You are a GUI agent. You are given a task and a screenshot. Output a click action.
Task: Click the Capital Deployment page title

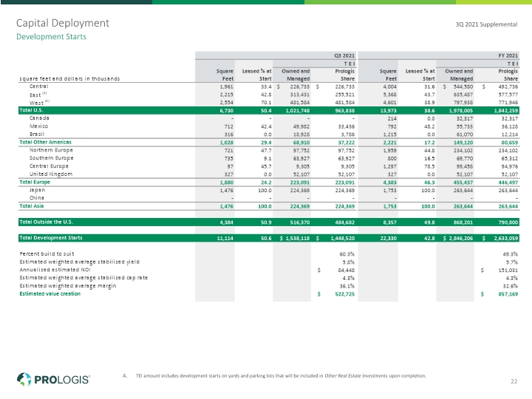(63, 23)
